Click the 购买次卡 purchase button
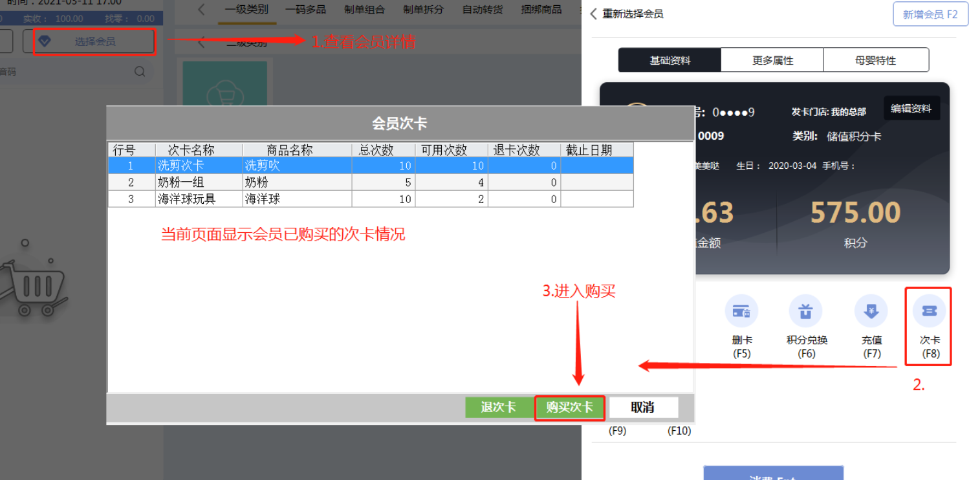 coord(569,407)
